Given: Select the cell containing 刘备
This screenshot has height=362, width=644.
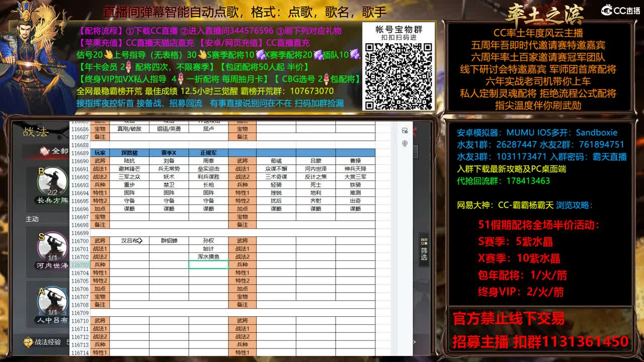Looking at the screenshot, I should [x=169, y=160].
